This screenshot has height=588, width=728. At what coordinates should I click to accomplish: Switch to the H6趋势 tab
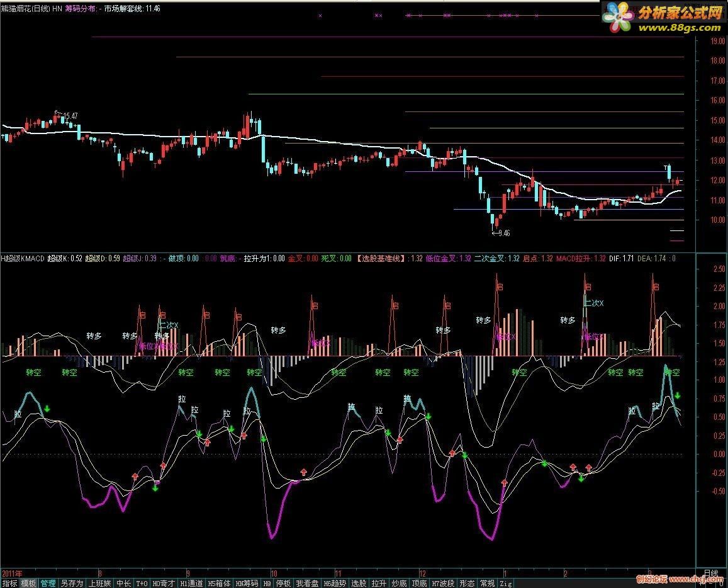click(335, 583)
